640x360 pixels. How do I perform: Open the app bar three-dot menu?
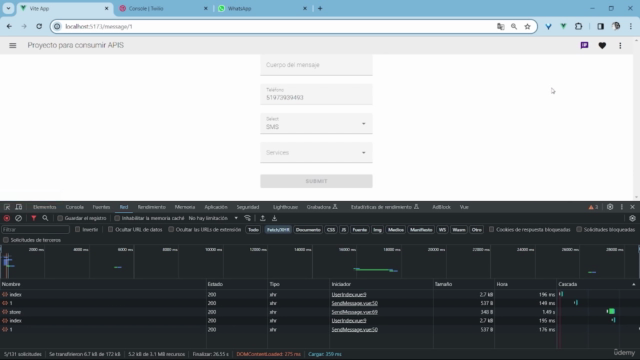point(620,45)
